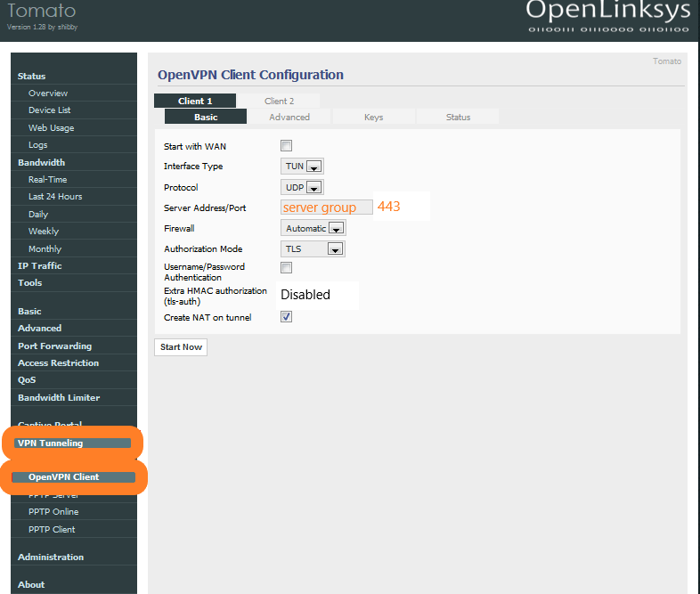This screenshot has height=594, width=700.
Task: Open Web Usage in the sidebar
Action: tap(52, 127)
